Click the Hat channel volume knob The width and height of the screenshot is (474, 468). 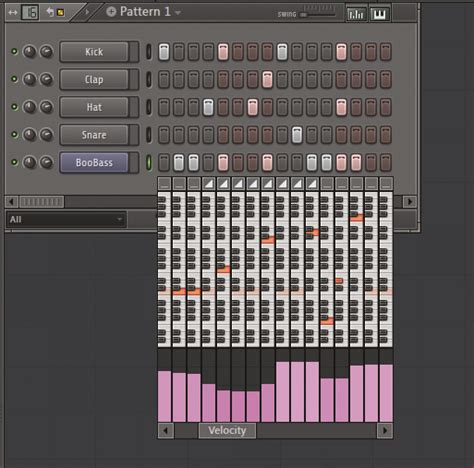pyautogui.click(x=46, y=107)
